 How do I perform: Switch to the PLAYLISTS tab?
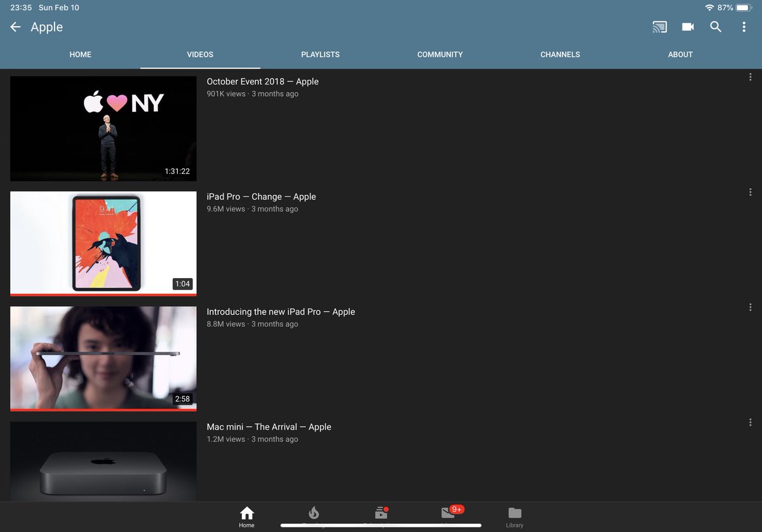coord(320,55)
